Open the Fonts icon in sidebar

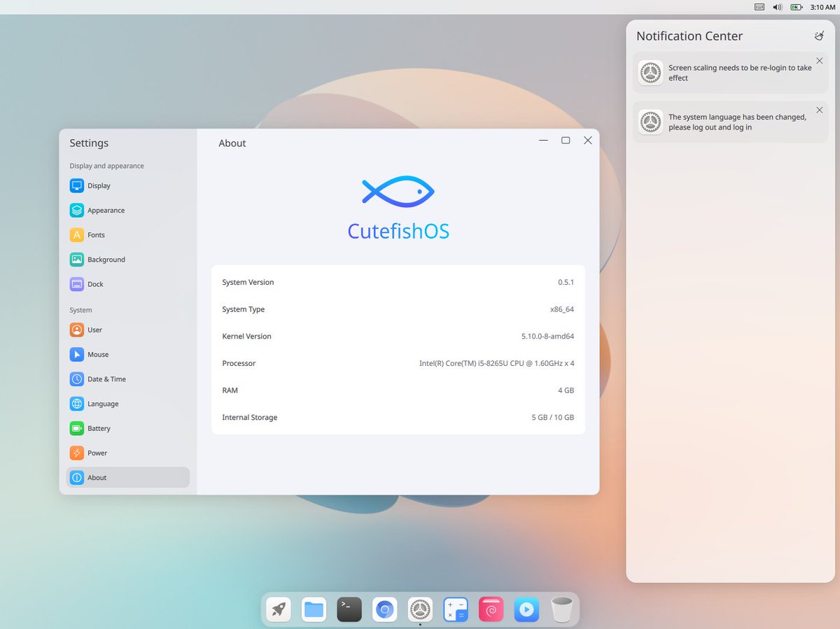pos(77,235)
